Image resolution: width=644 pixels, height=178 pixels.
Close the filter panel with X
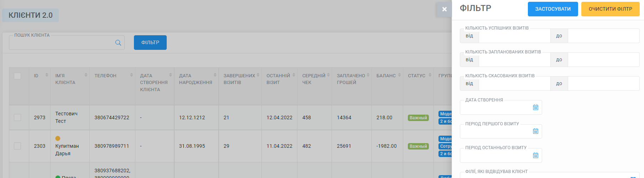[x=444, y=9]
